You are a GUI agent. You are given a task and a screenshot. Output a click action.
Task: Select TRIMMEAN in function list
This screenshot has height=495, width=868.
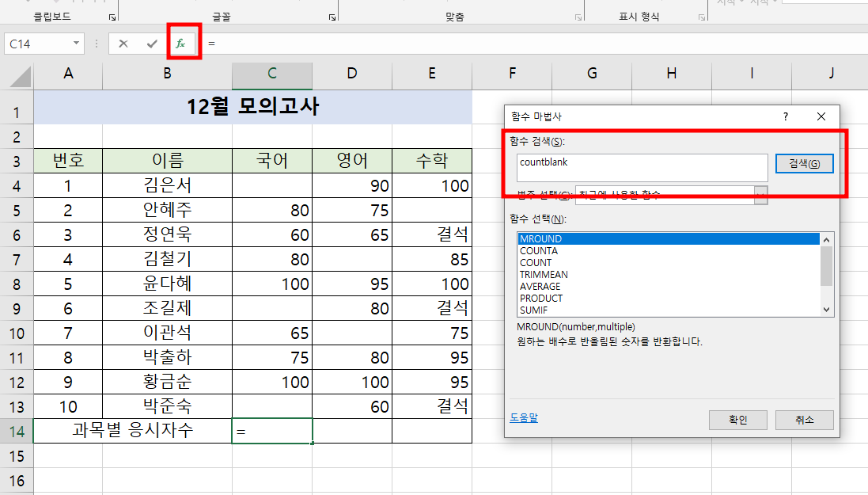click(x=668, y=274)
